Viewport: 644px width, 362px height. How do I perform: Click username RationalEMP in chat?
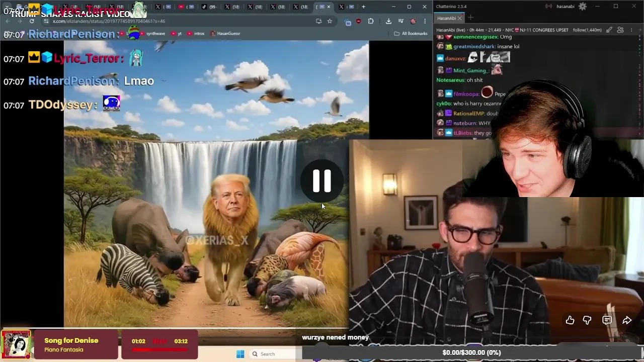[469, 113]
